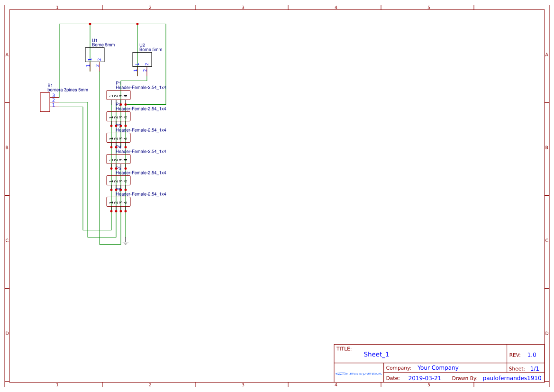
Task: Select the U2 Borne 5mm component
Action: click(x=142, y=60)
